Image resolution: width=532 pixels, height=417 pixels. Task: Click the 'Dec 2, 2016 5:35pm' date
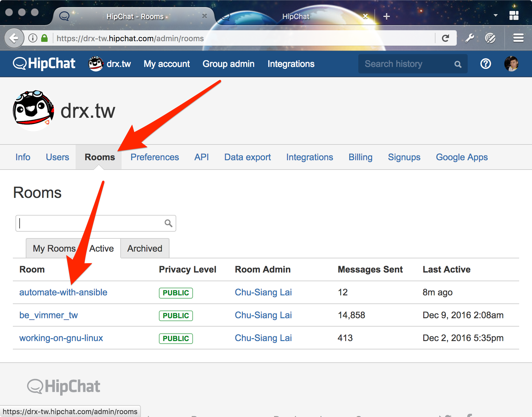[x=463, y=338]
